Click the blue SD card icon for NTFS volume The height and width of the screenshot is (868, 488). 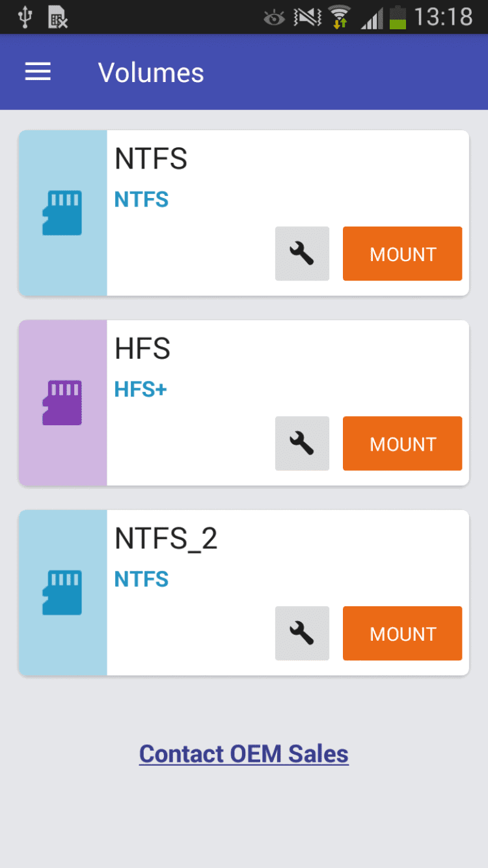click(62, 213)
